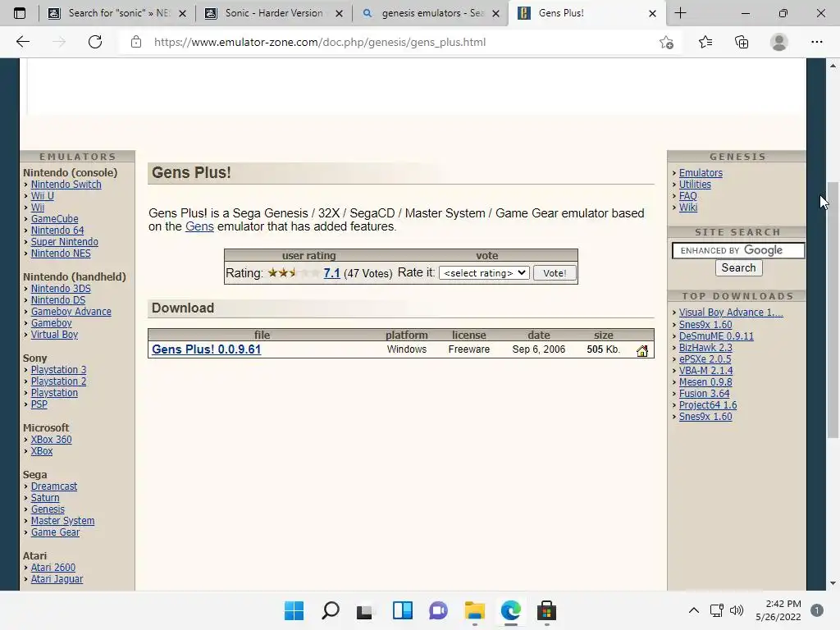
Task: Open the Collections icon
Action: pyautogui.click(x=742, y=42)
